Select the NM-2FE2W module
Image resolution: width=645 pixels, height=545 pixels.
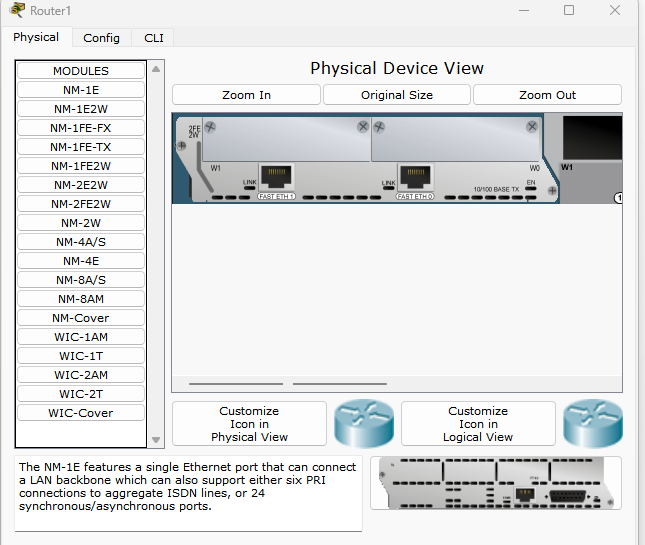(81, 204)
